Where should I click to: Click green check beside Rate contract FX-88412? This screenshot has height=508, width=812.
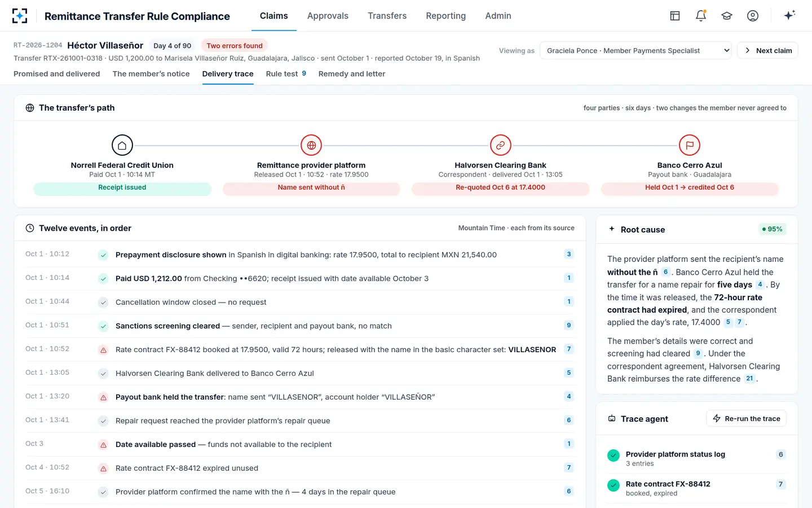pyautogui.click(x=614, y=485)
